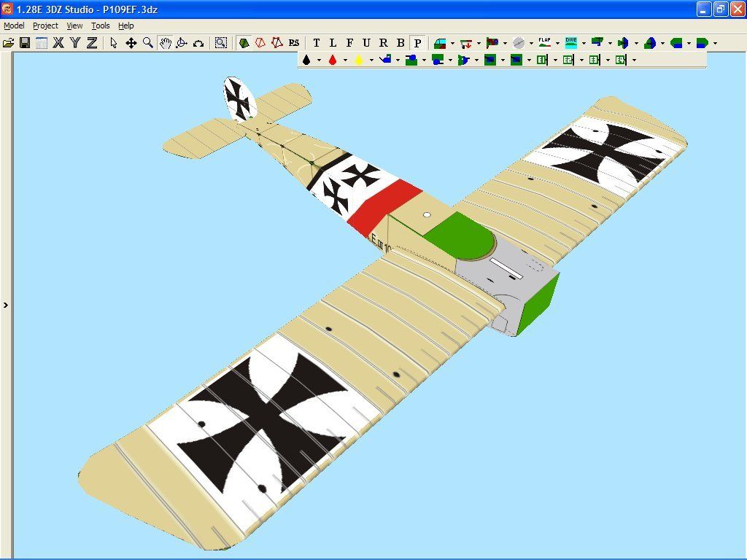This screenshot has width=747, height=560.
Task: Restore down the 3DZ Studio window
Action: click(x=721, y=9)
